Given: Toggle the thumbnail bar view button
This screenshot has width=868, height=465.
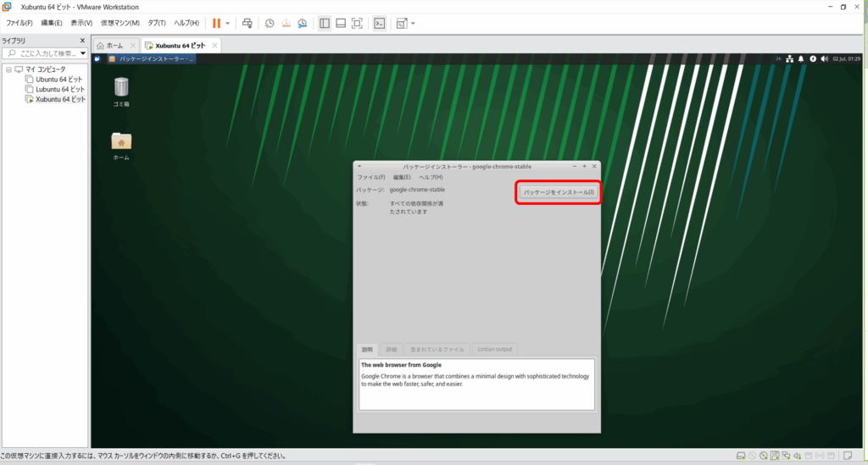Looking at the screenshot, I should click(x=341, y=23).
